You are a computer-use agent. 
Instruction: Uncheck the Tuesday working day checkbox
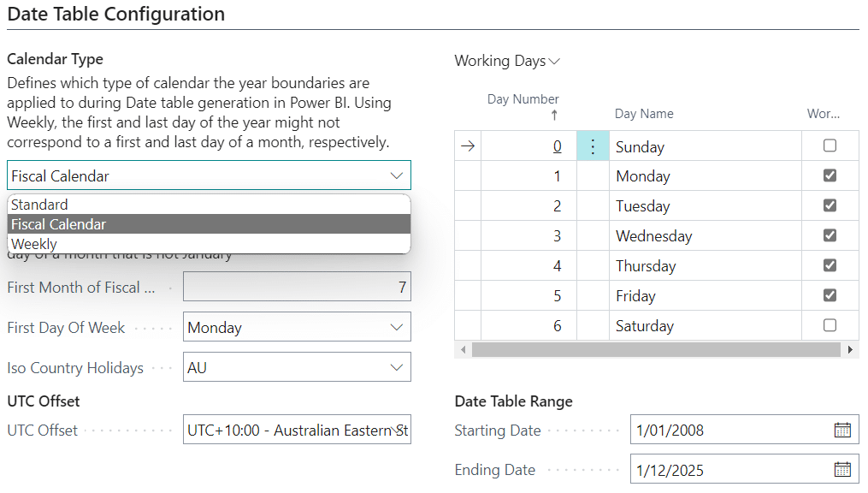(830, 205)
